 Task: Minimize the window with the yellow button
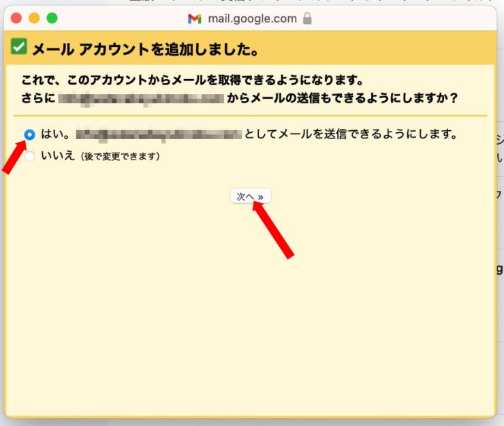(34, 18)
